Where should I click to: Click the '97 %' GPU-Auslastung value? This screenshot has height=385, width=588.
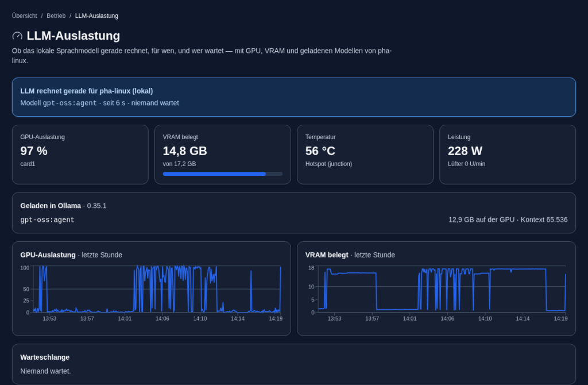tap(34, 151)
